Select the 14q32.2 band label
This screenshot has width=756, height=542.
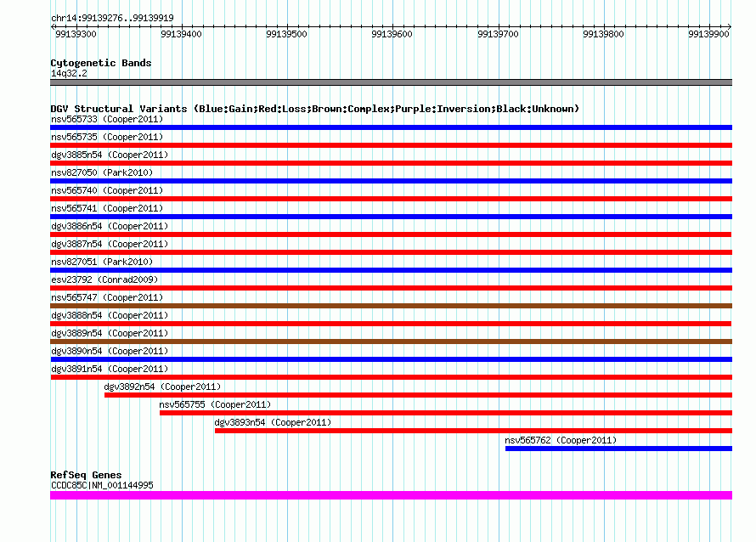point(69,73)
